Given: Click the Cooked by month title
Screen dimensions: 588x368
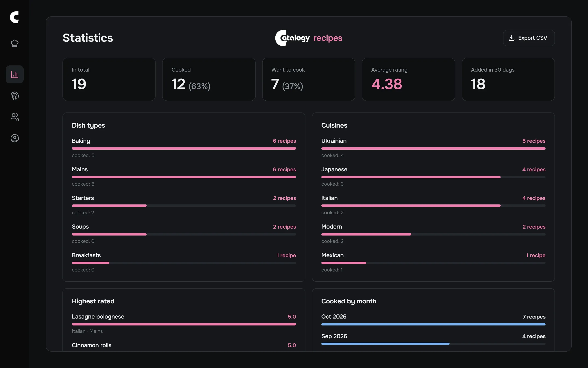Looking at the screenshot, I should tap(349, 301).
